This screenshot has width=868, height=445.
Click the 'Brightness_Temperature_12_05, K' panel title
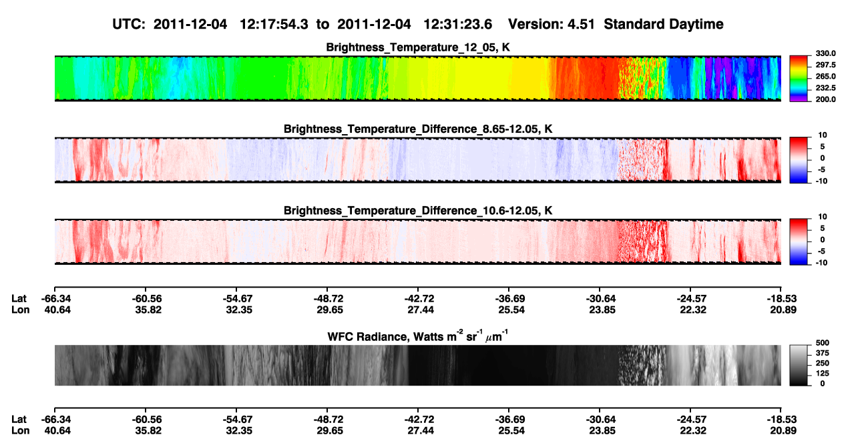(418, 48)
